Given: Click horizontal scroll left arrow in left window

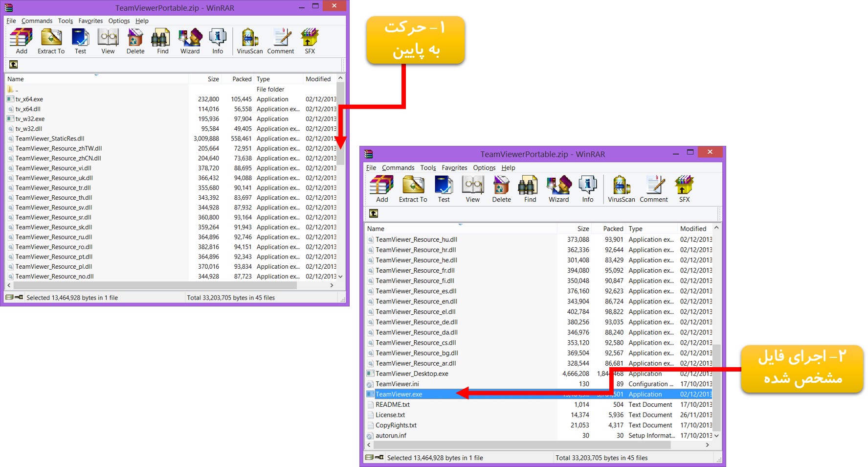Looking at the screenshot, I should click(x=9, y=285).
